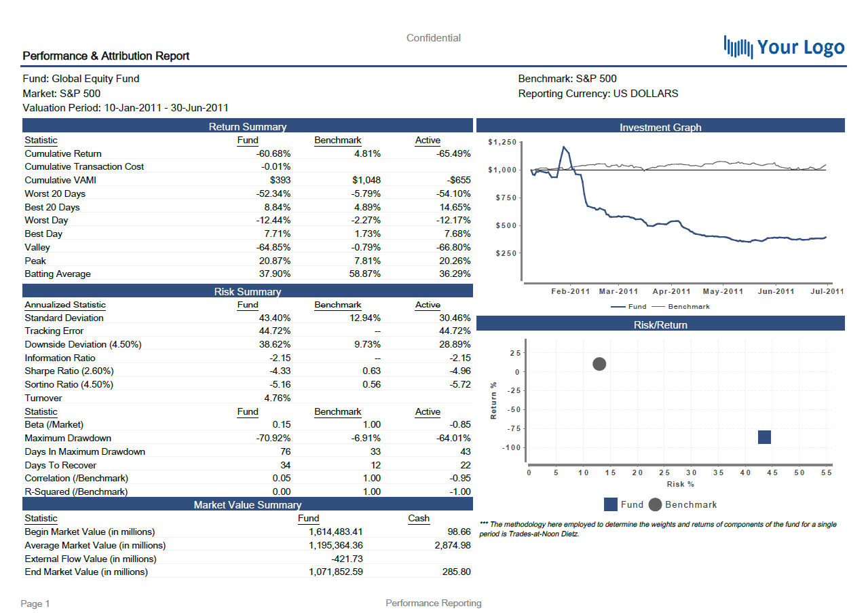Click the Maximum Drawdown row label
The image size is (868, 613).
68,438
